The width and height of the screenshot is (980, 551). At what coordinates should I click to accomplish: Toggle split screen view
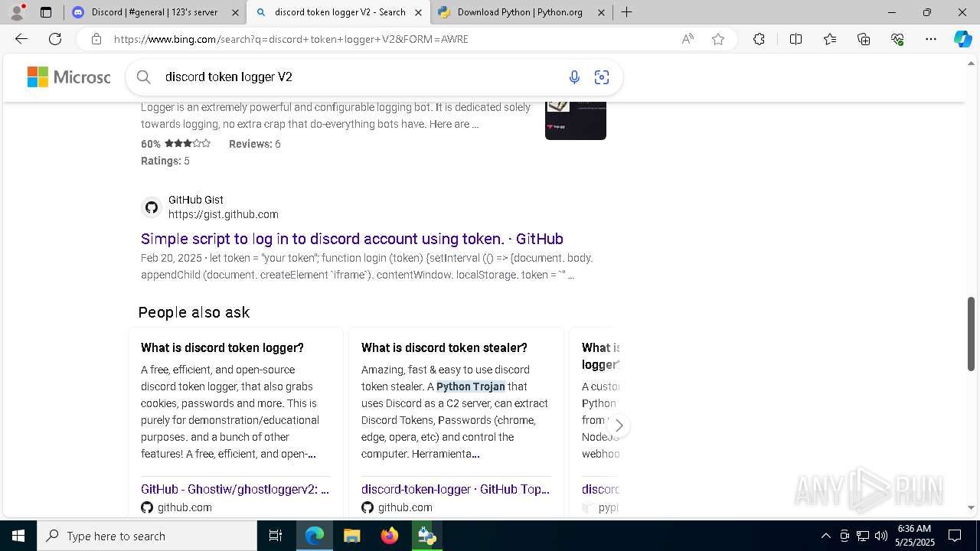tap(795, 39)
